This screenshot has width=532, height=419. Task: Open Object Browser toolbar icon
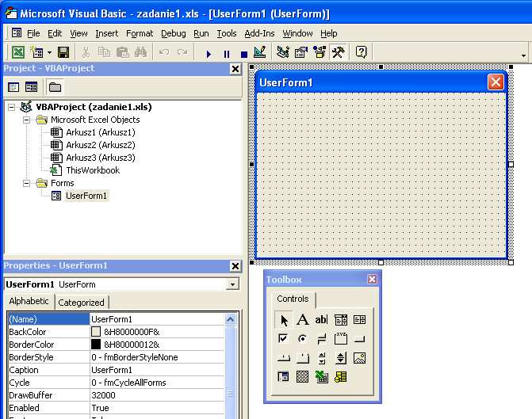[320, 52]
